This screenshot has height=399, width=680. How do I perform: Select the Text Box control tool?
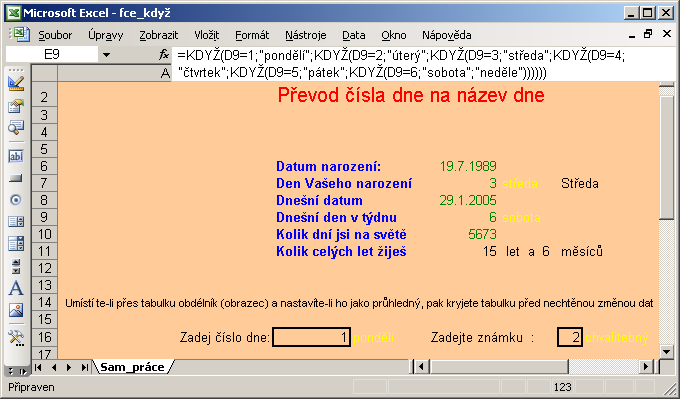coord(16,157)
